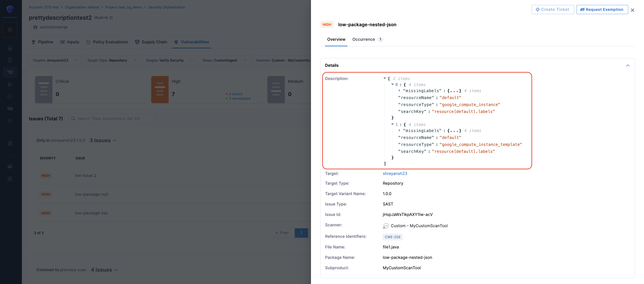
Task: Open the Stages Verify Security dropdown
Action: coord(169,60)
